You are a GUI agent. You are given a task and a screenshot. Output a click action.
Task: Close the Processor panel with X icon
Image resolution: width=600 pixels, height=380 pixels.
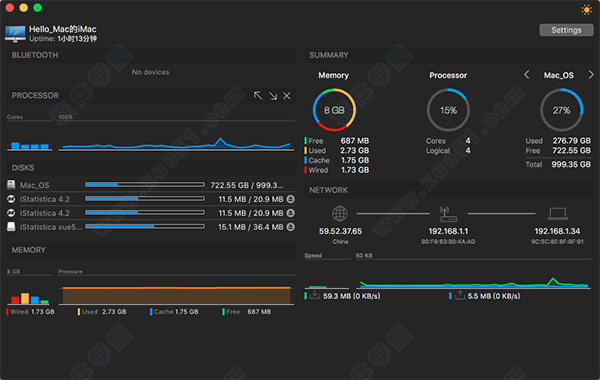[287, 96]
